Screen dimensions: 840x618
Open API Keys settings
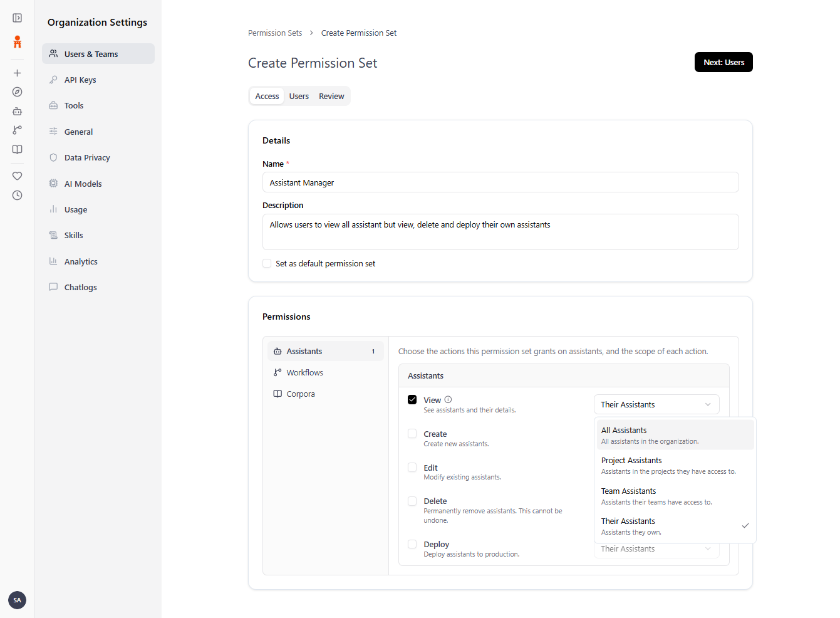click(x=98, y=80)
